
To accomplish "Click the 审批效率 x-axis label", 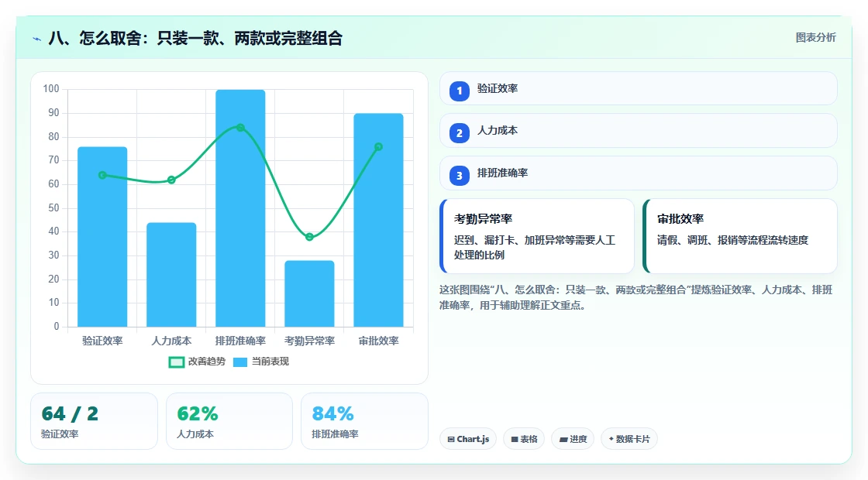I will coord(379,341).
